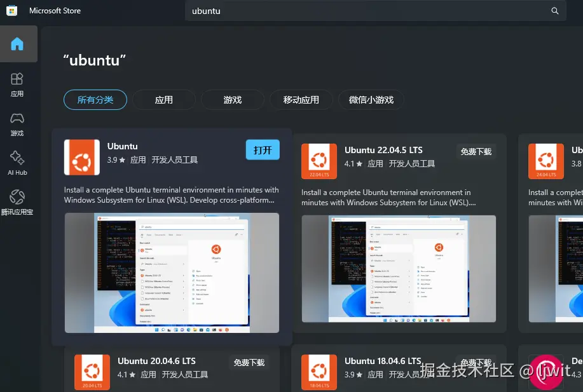This screenshot has width=583, height=392.
Task: Click the 3.9 rating of Ubuntu app
Action: (116, 159)
